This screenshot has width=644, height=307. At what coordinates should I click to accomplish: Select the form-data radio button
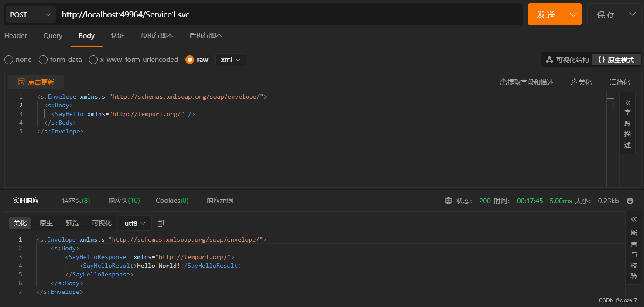[x=43, y=59]
